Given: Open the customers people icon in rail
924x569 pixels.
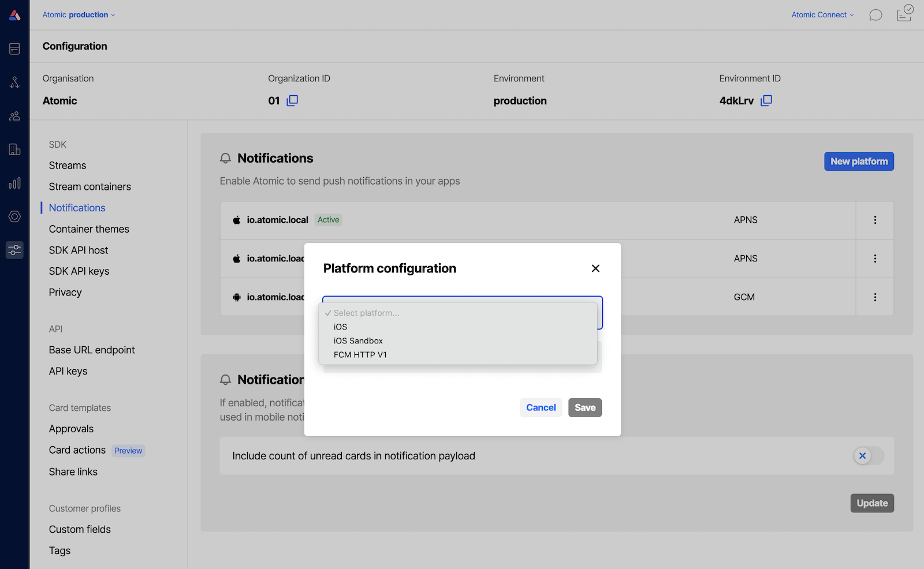Looking at the screenshot, I should pyautogui.click(x=14, y=116).
